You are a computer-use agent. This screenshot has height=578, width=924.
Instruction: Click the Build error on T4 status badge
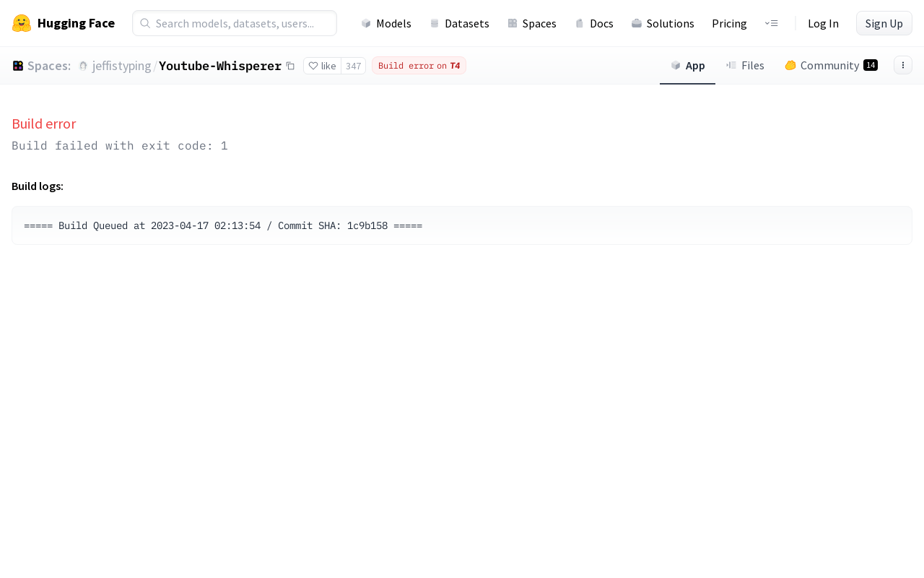pyautogui.click(x=419, y=66)
